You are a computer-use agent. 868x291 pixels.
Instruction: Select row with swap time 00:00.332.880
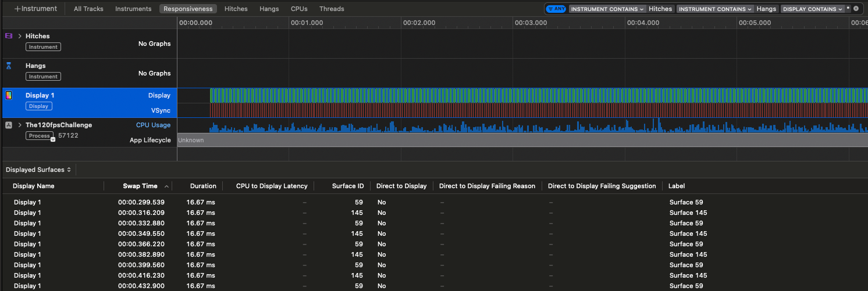point(434,223)
